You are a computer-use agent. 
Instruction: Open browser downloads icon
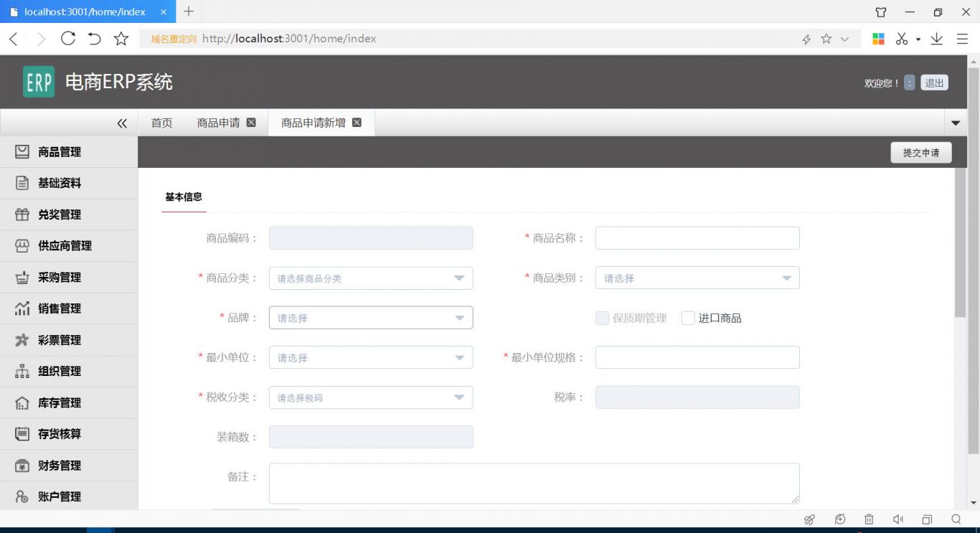click(x=936, y=39)
